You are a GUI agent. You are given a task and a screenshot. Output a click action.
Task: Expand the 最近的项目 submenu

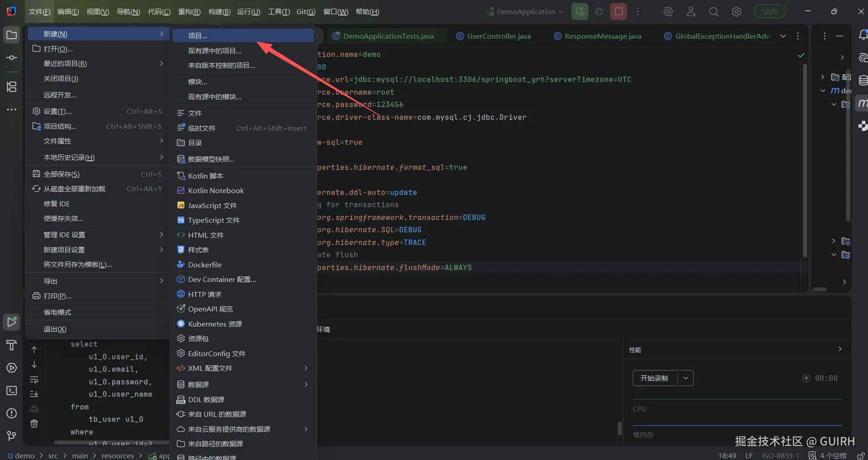[x=98, y=64]
